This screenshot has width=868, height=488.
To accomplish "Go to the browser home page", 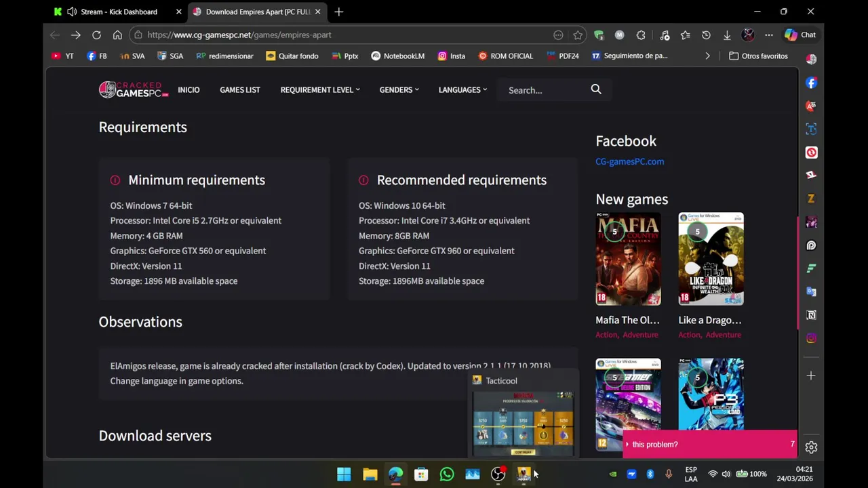I will coord(117,35).
